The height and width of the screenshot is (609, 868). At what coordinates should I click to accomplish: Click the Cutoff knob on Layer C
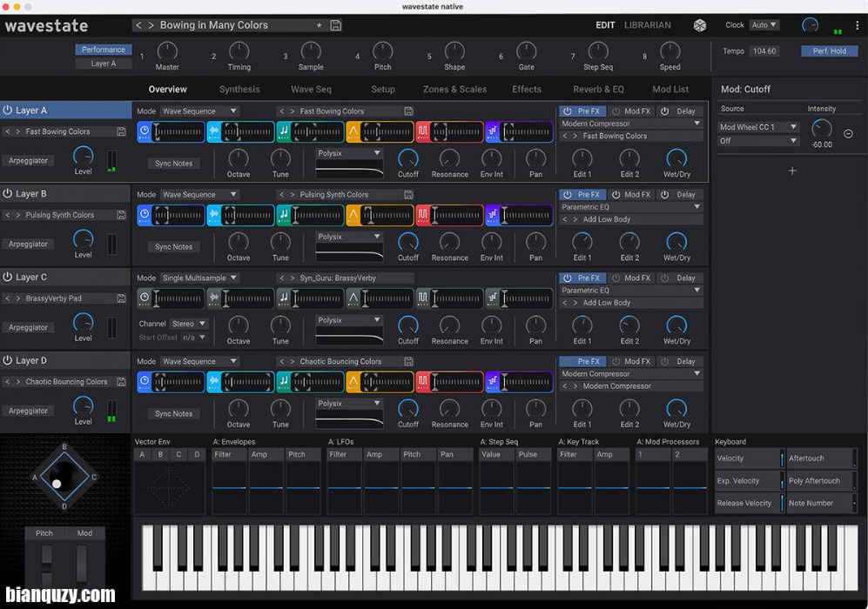pyautogui.click(x=408, y=325)
